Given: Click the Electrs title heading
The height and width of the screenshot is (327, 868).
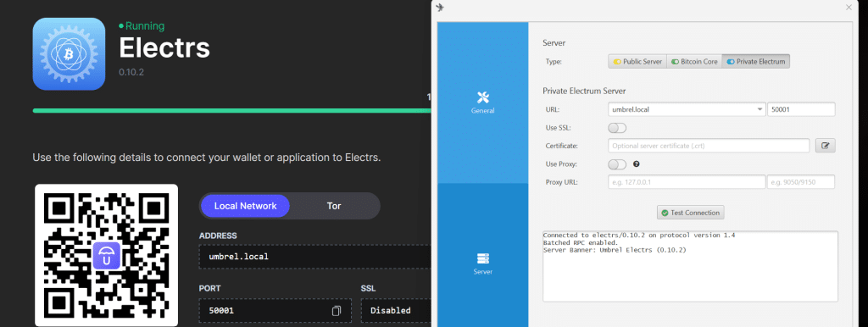Looking at the screenshot, I should pyautogui.click(x=164, y=48).
